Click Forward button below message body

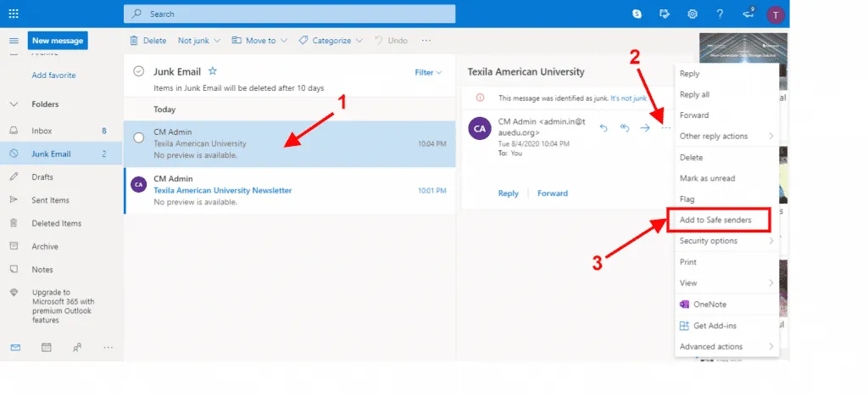tap(553, 193)
